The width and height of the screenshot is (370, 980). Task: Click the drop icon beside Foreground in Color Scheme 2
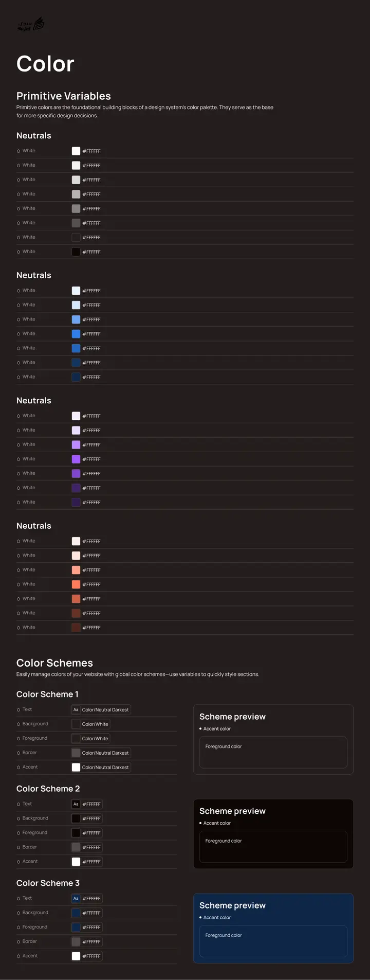pyautogui.click(x=18, y=833)
